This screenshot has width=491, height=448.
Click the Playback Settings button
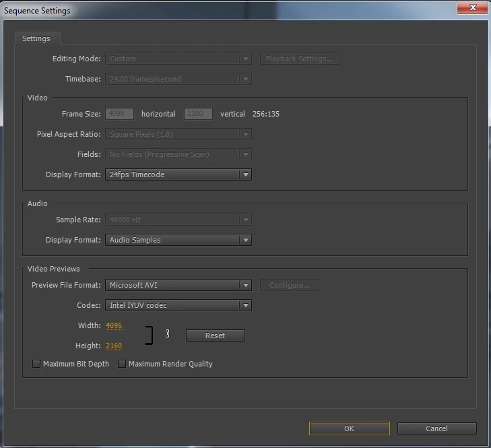pyautogui.click(x=299, y=59)
